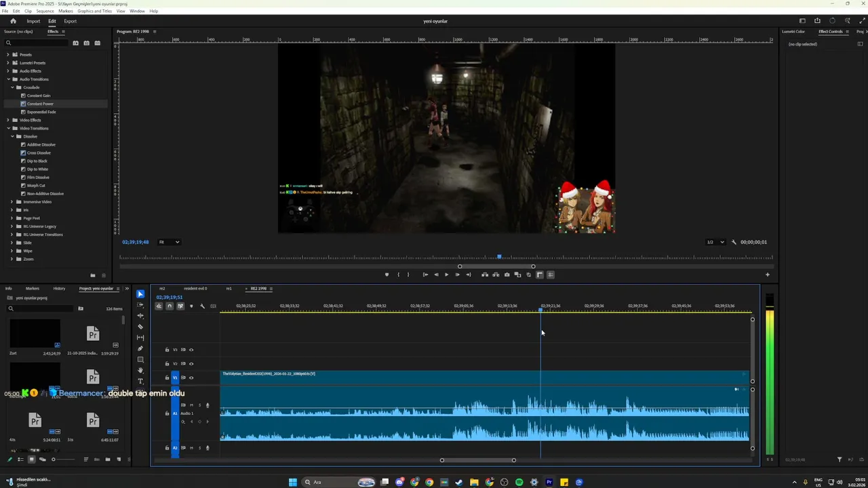The height and width of the screenshot is (488, 868).
Task: Expand the Audio Effects folder
Action: point(8,71)
